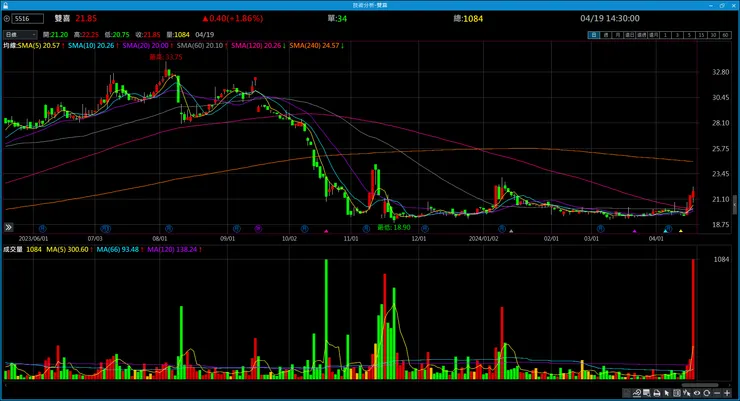The width and height of the screenshot is (740, 401).
Task: Click the window zoom view icon
Action: click(x=646, y=393)
